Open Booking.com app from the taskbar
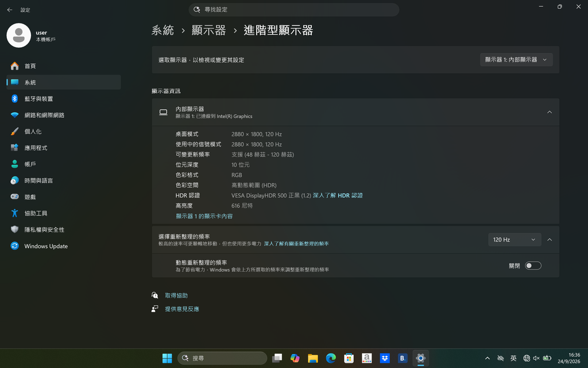The width and height of the screenshot is (588, 368). coord(403,358)
